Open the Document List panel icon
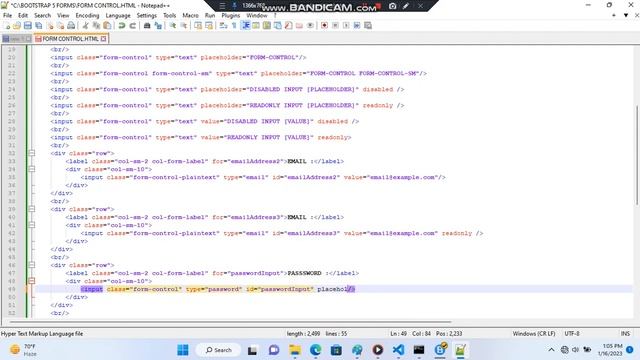Screen dimensions: 640x360 pos(278,25)
